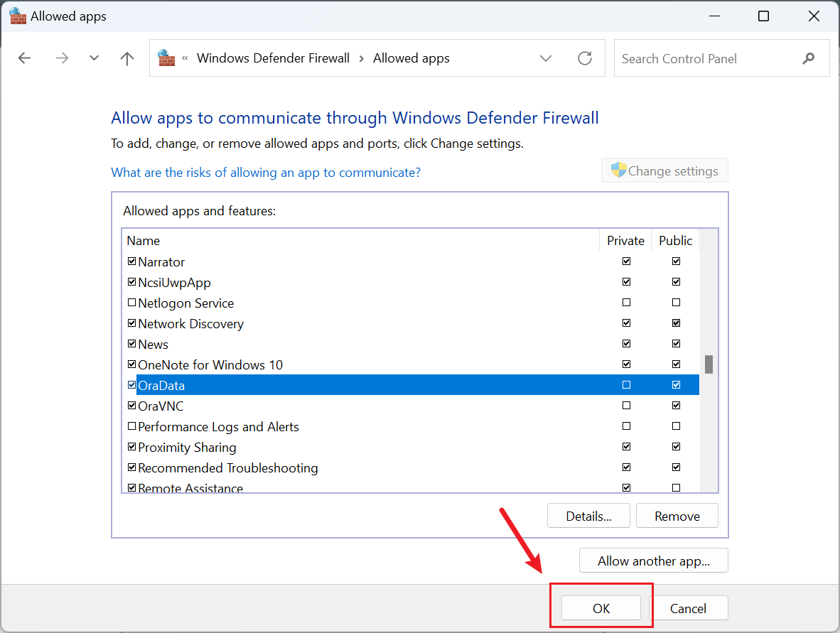The image size is (840, 633).
Task: Select the OraVNC row
Action: tap(411, 406)
